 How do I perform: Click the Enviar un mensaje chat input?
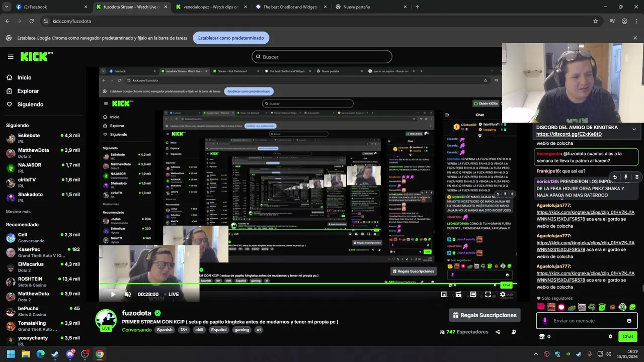[586, 321]
